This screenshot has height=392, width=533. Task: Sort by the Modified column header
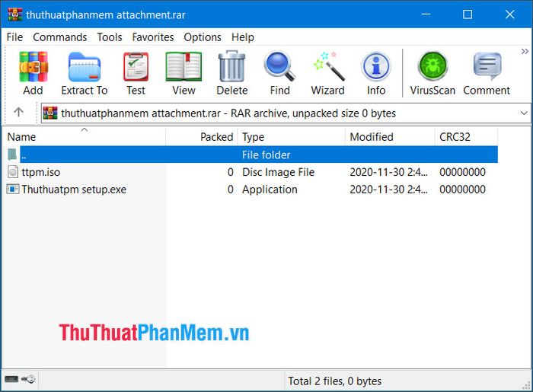[390, 137]
